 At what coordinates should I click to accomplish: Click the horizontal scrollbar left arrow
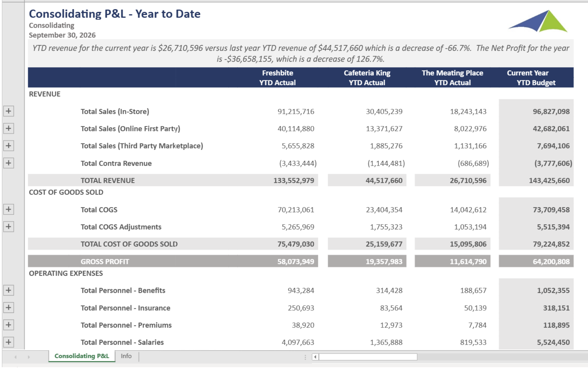point(315,357)
